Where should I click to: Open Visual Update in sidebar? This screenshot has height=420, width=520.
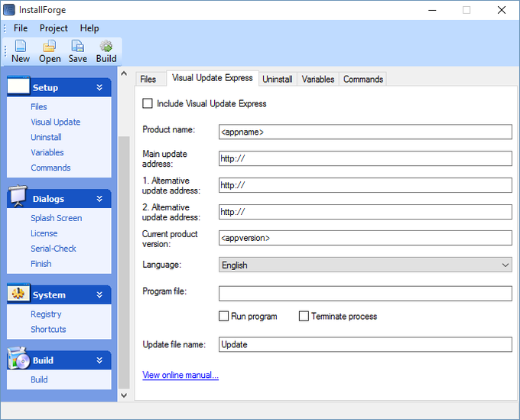coord(55,122)
